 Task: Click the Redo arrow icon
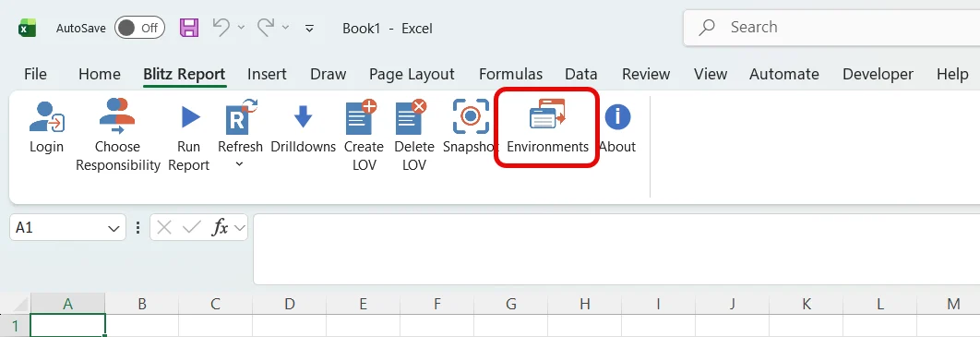coord(267,27)
